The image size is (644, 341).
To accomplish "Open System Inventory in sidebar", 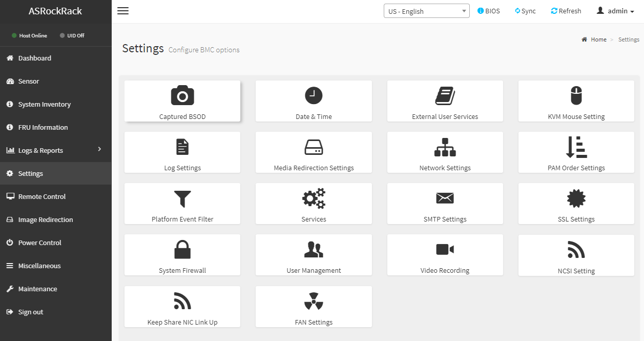I will tap(55, 104).
